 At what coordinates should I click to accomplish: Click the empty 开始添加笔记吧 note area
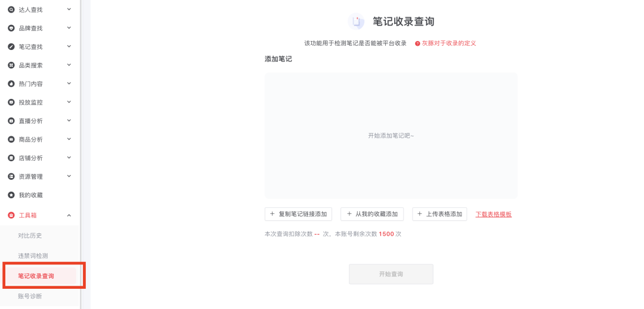(391, 136)
